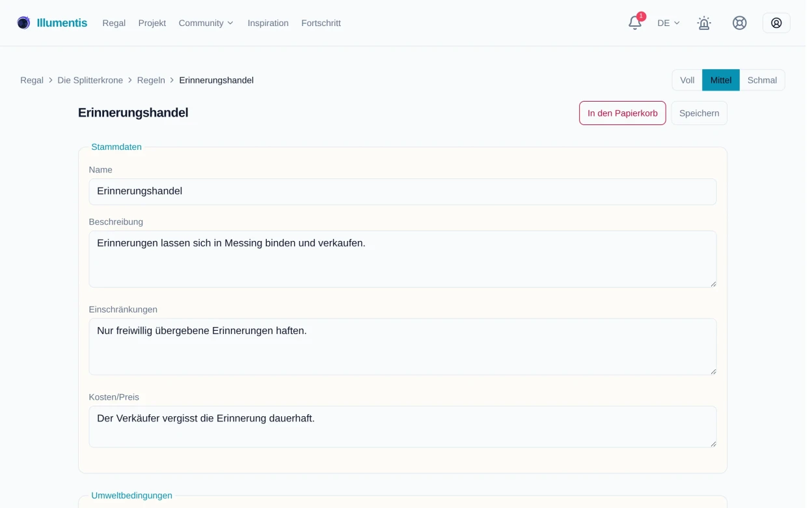The width and height of the screenshot is (812, 508).
Task: Click the Erinnerungshandel page heading
Action: (x=133, y=113)
